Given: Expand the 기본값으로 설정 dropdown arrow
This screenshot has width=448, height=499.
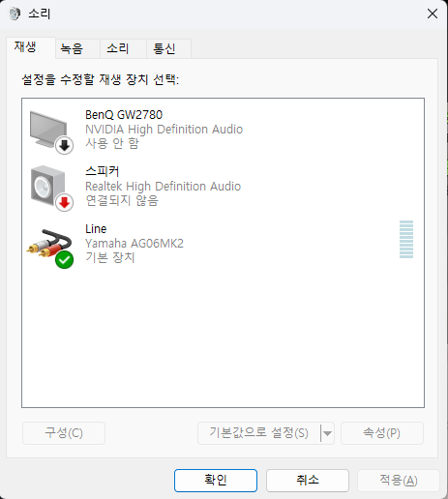Looking at the screenshot, I should 327,433.
